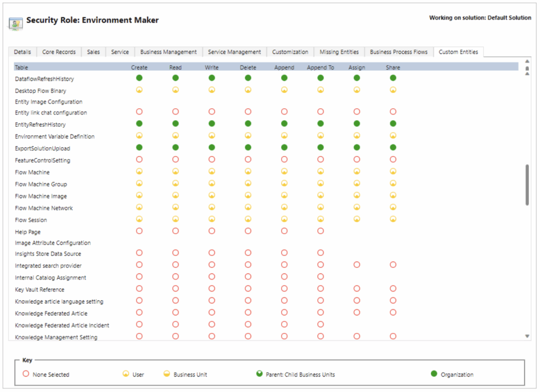Change Create privilege for Environment Variable Definition
The width and height of the screenshot is (540, 392).
tap(139, 136)
